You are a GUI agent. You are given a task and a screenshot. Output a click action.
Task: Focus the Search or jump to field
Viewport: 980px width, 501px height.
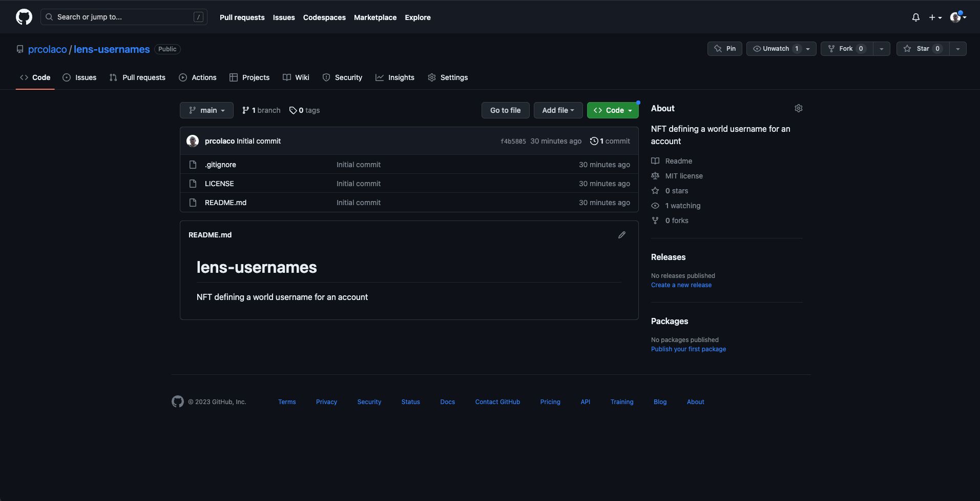(124, 17)
